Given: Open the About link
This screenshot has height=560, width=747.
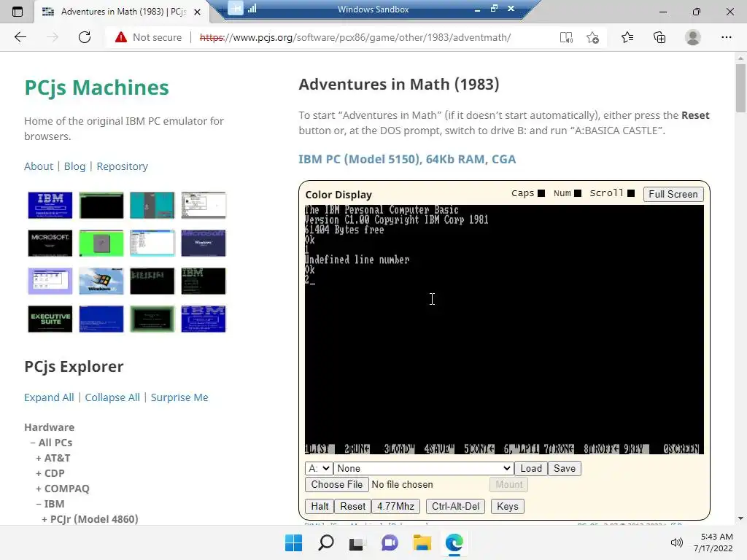Looking at the screenshot, I should [x=39, y=166].
